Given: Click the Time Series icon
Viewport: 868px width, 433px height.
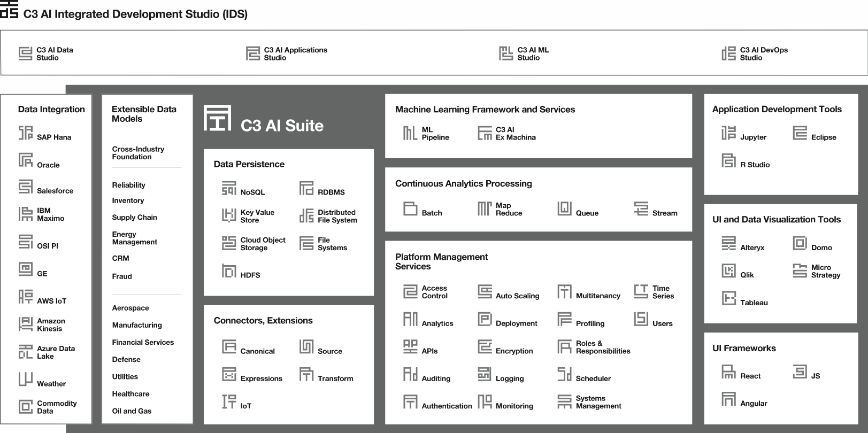Looking at the screenshot, I should tap(641, 291).
